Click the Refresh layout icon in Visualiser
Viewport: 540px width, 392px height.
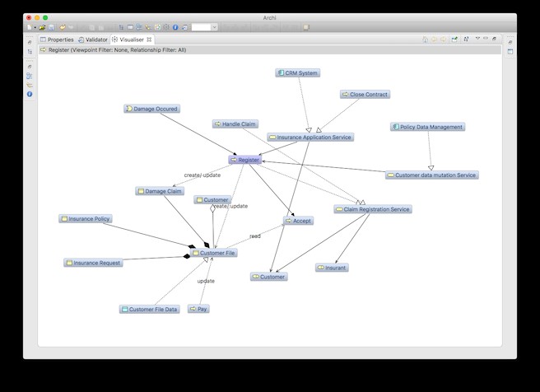[x=466, y=39]
